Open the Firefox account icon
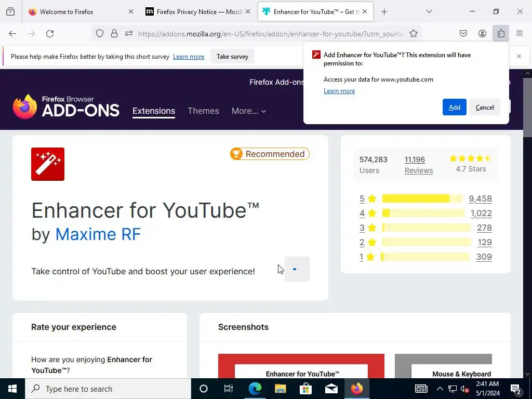The image size is (532, 399). [482, 33]
